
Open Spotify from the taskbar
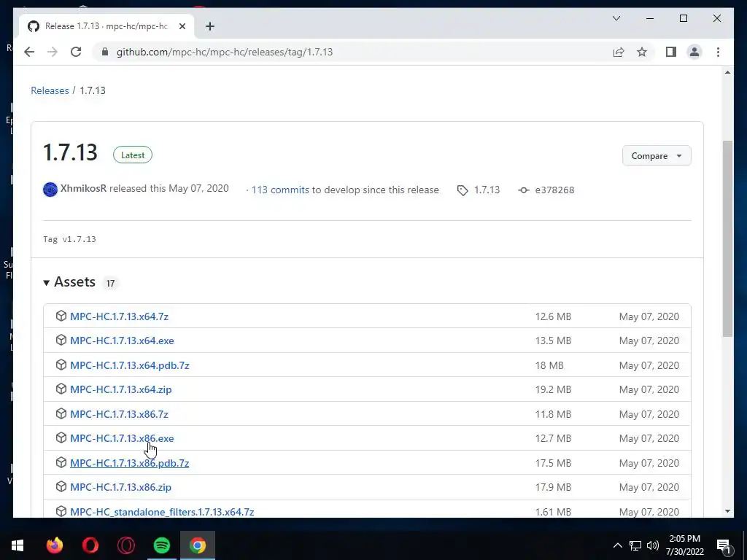coord(162,545)
